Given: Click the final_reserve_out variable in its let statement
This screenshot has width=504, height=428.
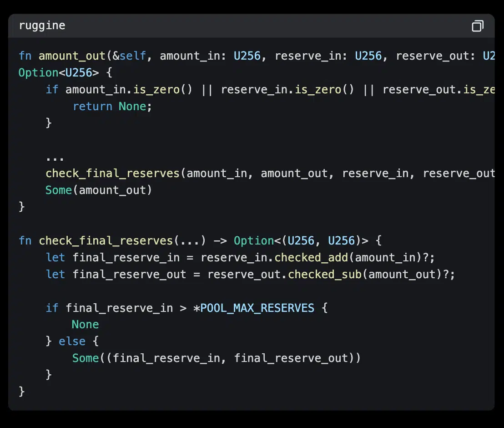Looking at the screenshot, I should [x=129, y=274].
